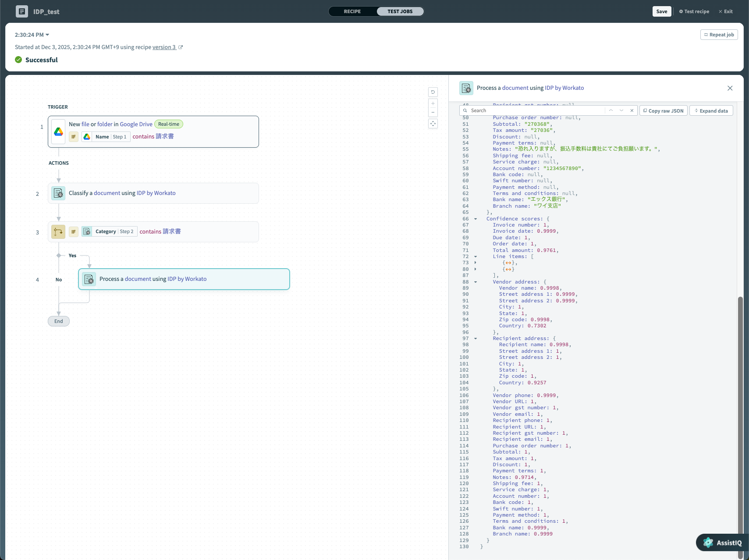
Task: Click the Yes branch label
Action: click(x=72, y=255)
